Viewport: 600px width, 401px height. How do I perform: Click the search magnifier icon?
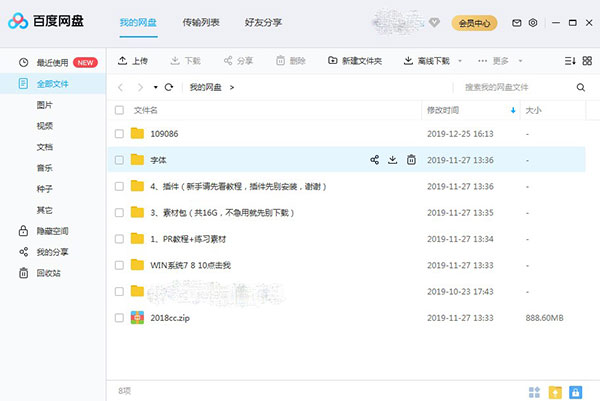pos(580,87)
